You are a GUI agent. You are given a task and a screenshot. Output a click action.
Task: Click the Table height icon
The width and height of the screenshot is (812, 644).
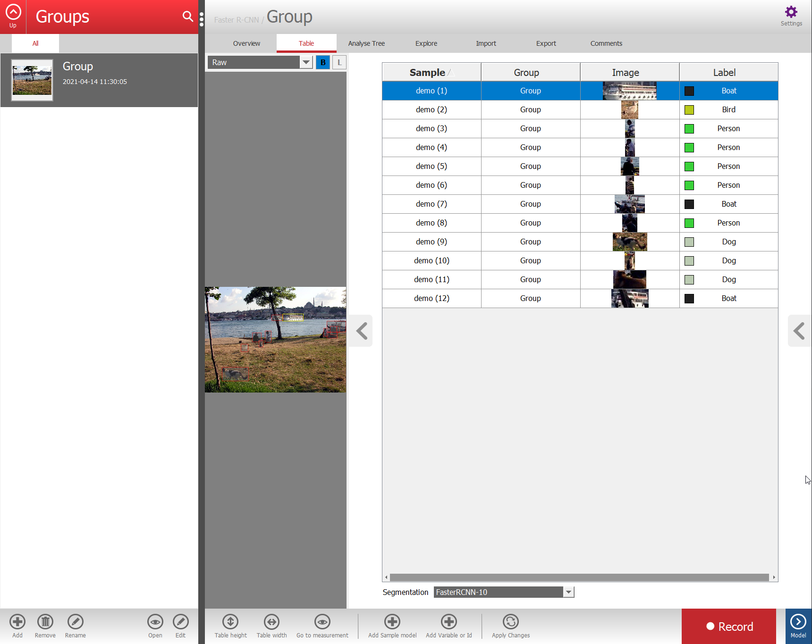point(230,622)
